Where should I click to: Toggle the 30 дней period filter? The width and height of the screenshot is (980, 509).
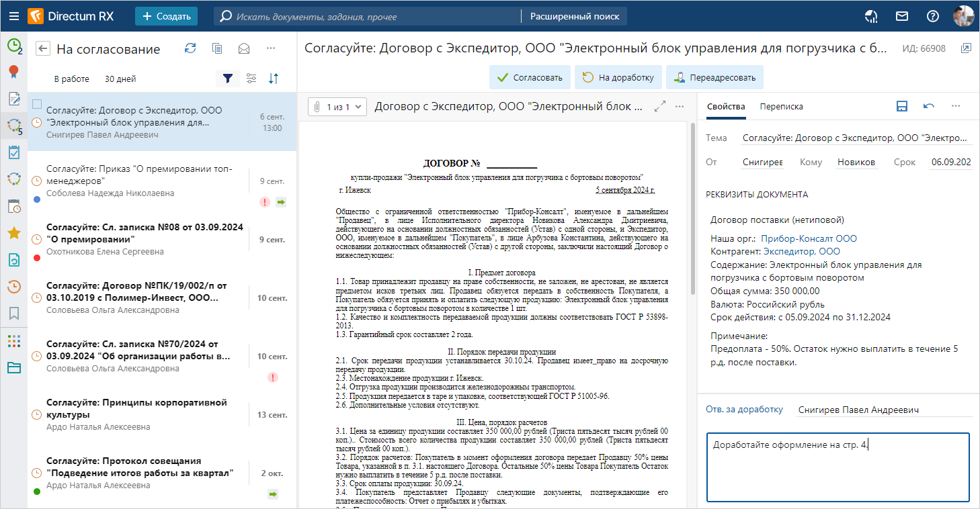point(120,79)
